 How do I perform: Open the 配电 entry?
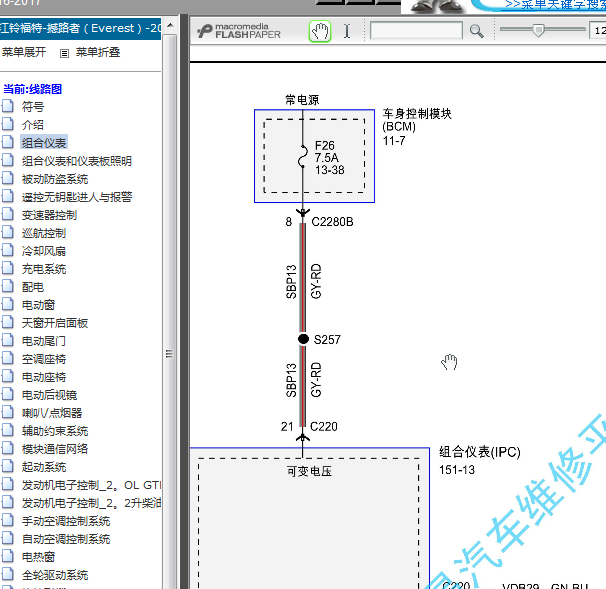pyautogui.click(x=32, y=287)
